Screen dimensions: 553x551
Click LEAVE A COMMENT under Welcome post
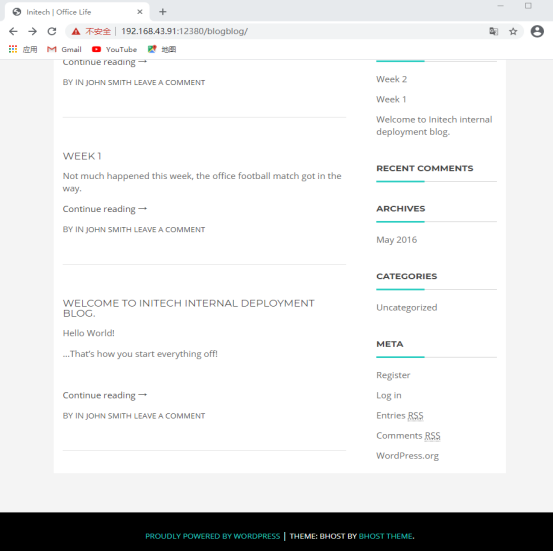coord(169,416)
